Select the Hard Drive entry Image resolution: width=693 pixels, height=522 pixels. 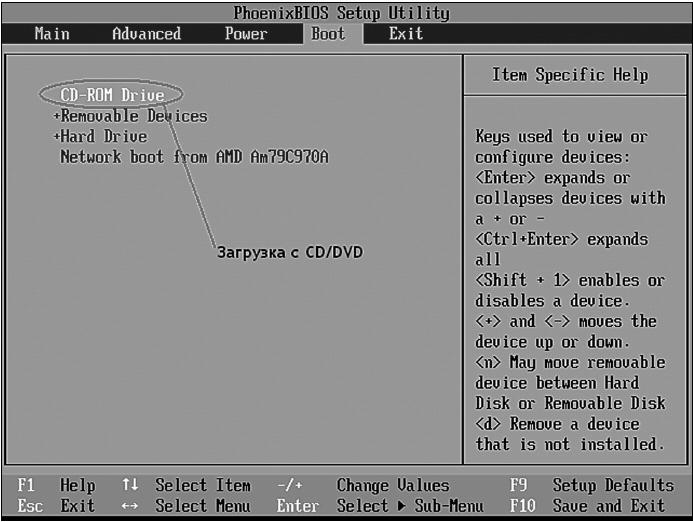click(104, 137)
